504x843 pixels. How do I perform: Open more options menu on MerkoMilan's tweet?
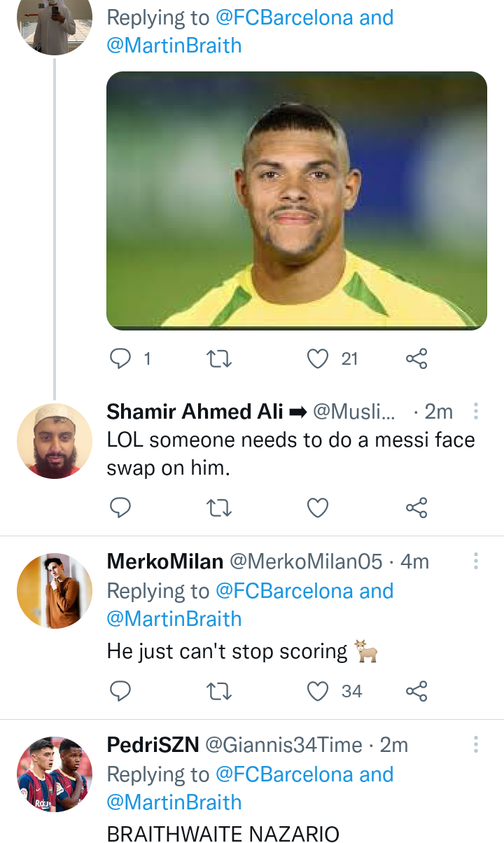[x=476, y=561]
